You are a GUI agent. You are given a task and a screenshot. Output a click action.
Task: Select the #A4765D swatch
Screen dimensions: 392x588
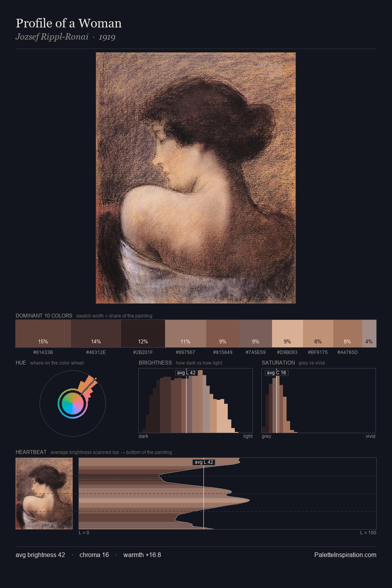348,334
